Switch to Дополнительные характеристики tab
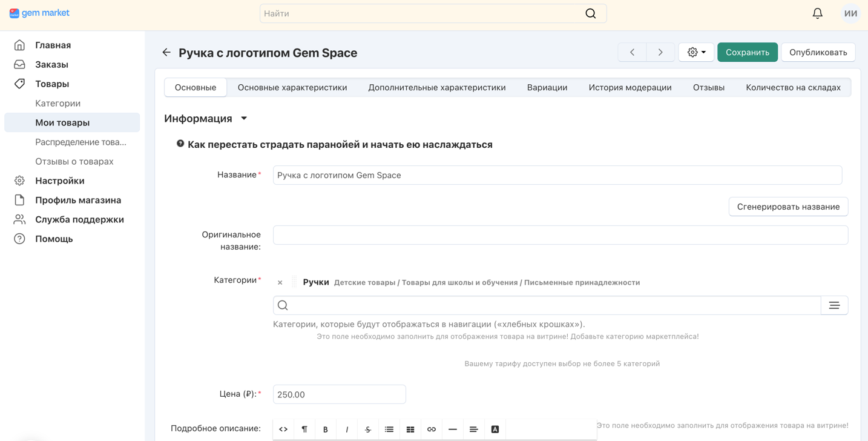The image size is (868, 441). tap(437, 87)
